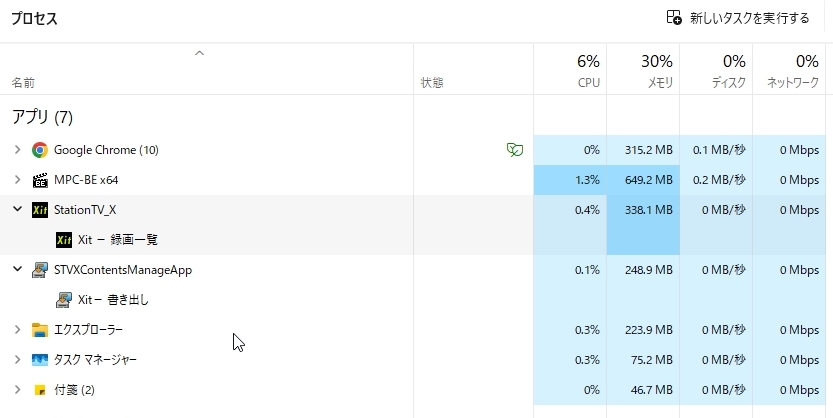Collapse the StationTV_X process group
Image resolution: width=833 pixels, height=418 pixels.
coord(18,209)
